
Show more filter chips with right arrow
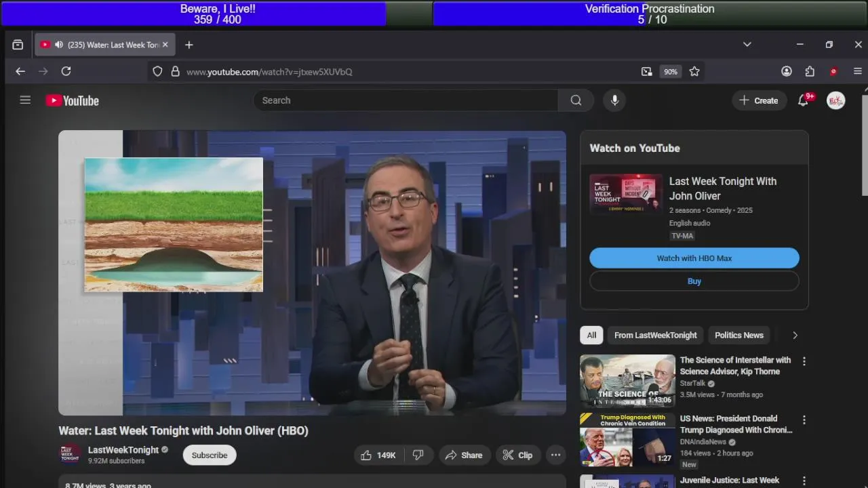[x=795, y=335]
